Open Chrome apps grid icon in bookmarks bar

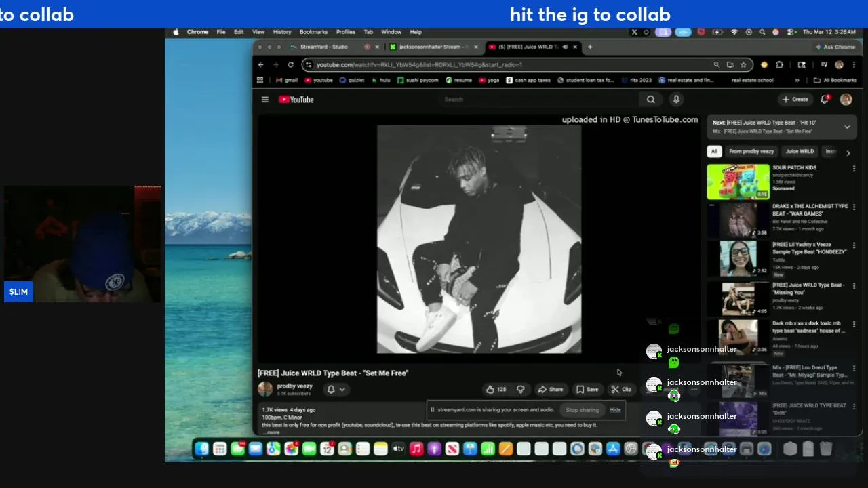(x=260, y=80)
